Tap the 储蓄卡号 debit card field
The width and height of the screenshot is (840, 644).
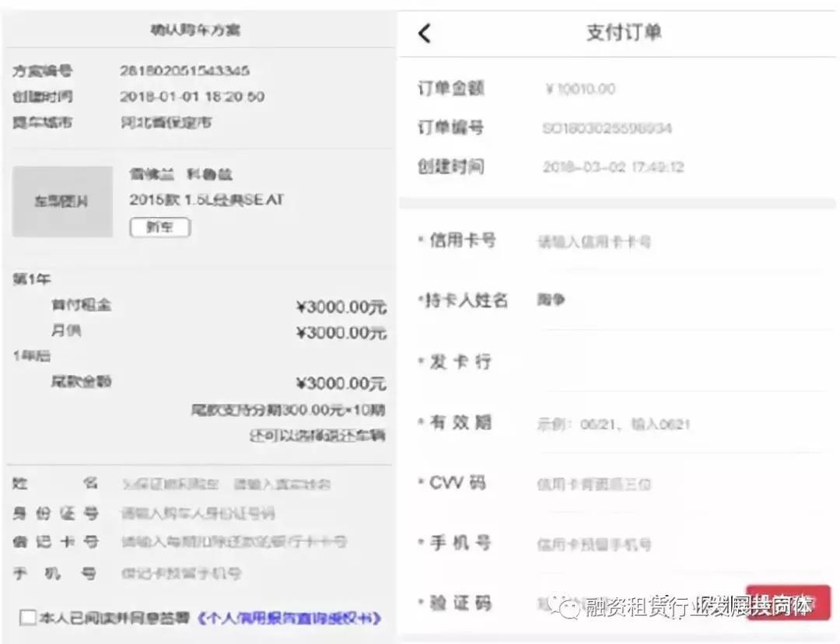233,542
